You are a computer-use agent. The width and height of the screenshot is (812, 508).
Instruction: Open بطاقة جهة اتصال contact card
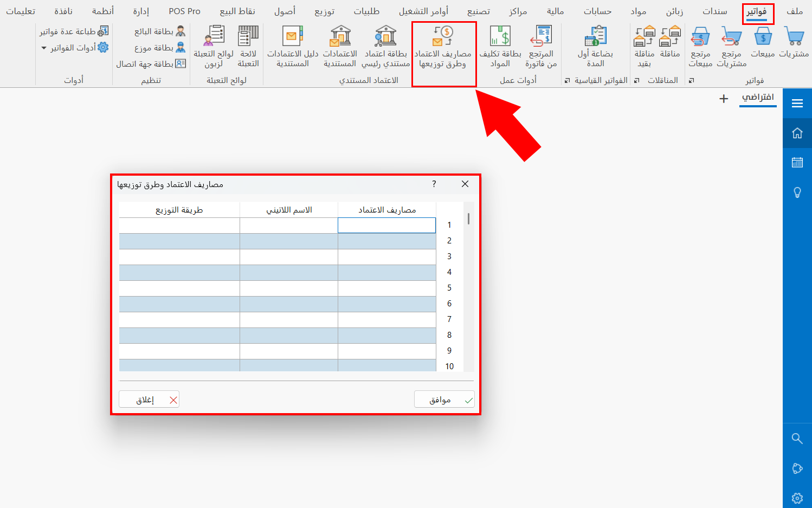[x=151, y=64]
